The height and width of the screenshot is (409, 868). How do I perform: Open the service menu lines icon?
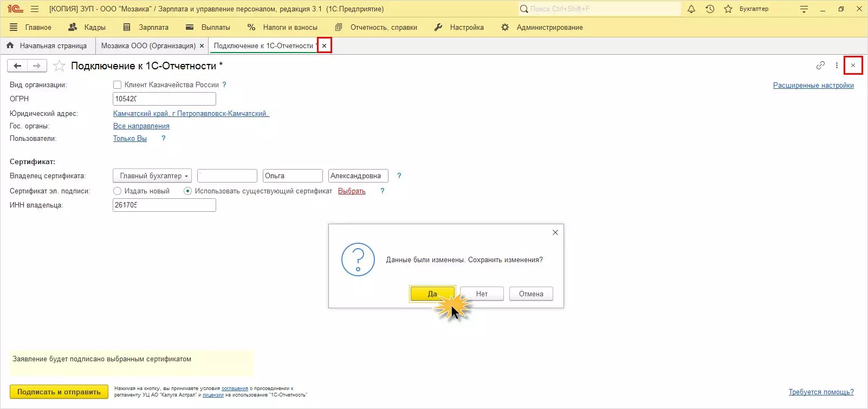(804, 9)
